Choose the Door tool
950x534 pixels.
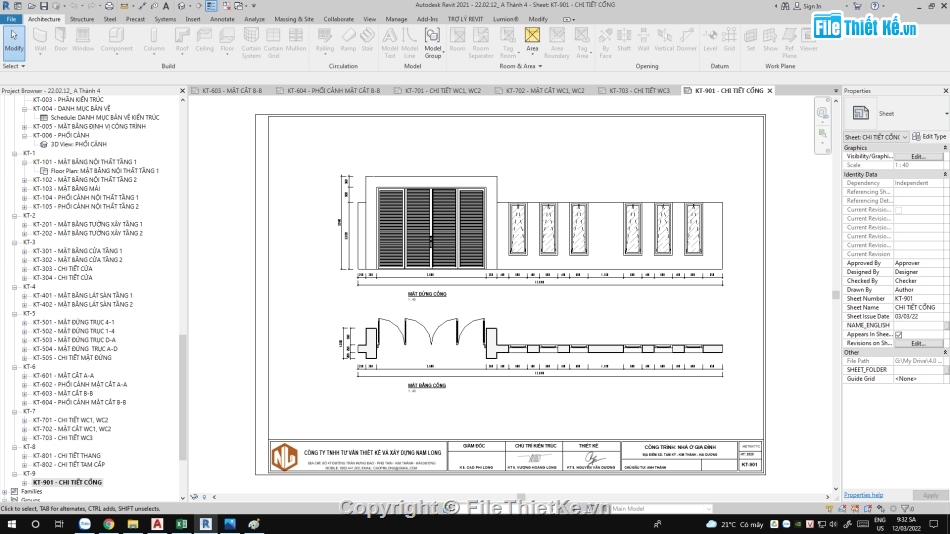(61, 41)
